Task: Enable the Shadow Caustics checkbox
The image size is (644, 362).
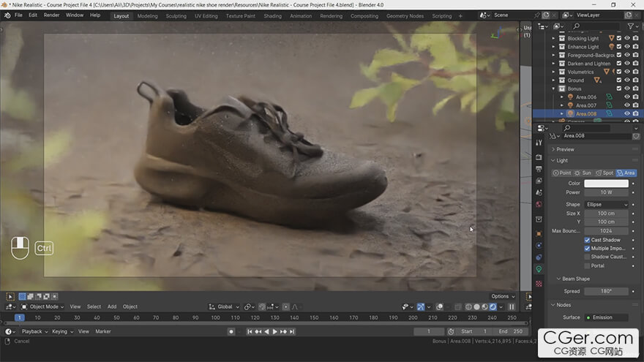Action: point(587,257)
